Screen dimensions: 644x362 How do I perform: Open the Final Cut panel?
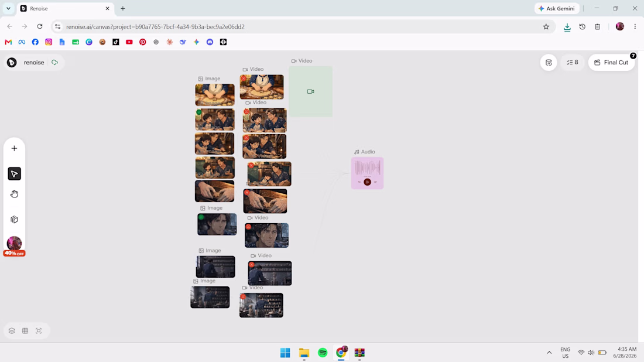pyautogui.click(x=612, y=63)
